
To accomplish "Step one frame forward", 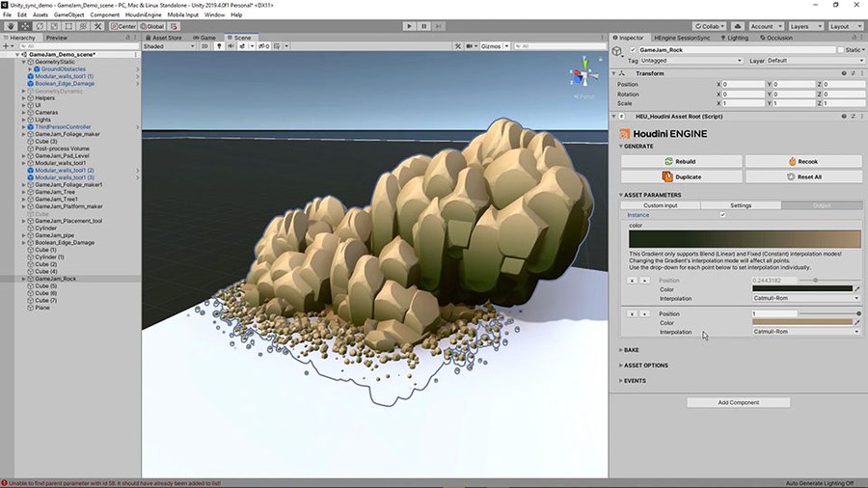I will [439, 26].
